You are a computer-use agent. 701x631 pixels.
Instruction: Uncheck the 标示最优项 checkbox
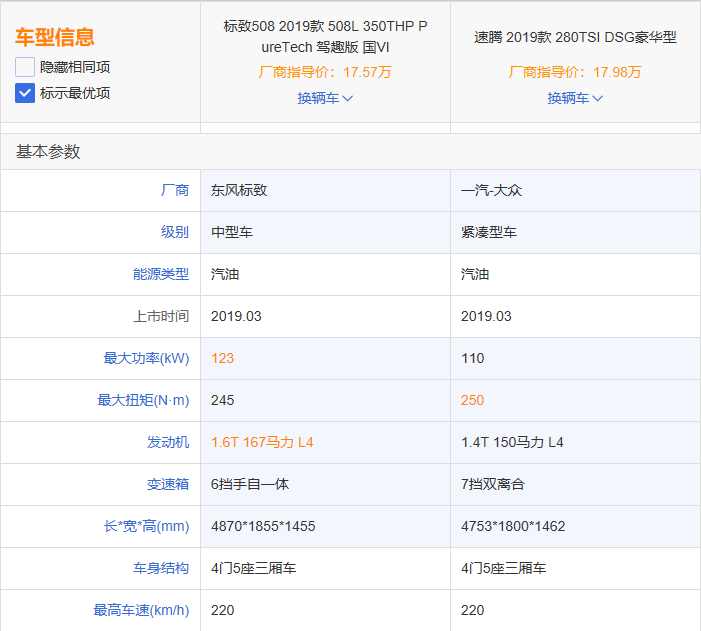[25, 93]
